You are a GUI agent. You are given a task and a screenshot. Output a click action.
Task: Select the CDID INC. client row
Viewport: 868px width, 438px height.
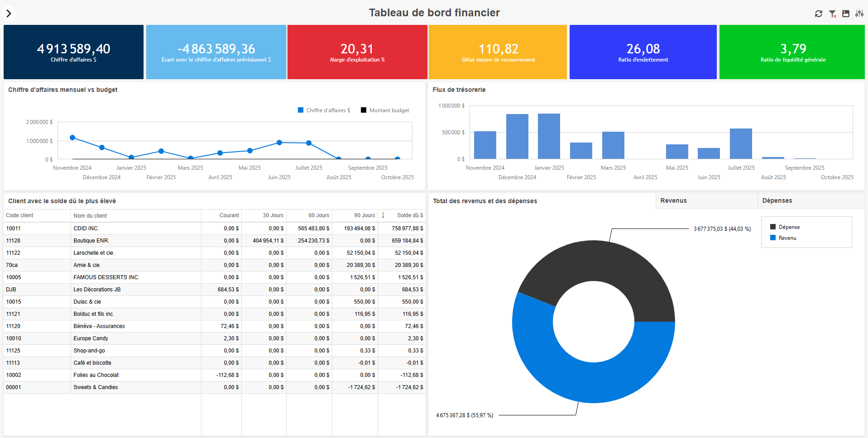coord(86,229)
